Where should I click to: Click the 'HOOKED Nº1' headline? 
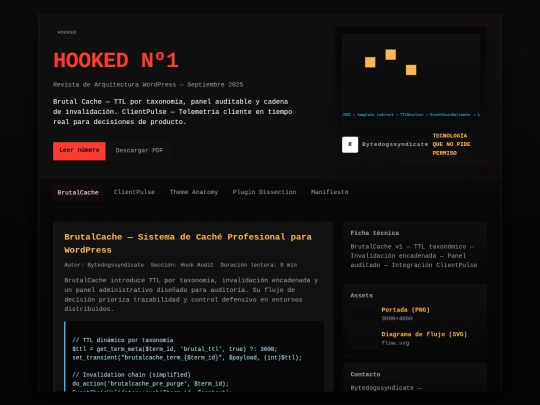116,61
